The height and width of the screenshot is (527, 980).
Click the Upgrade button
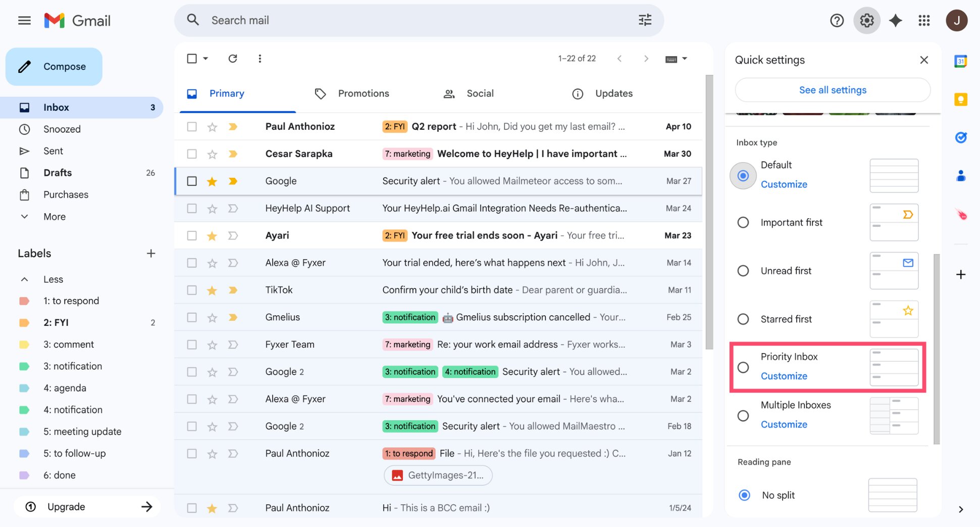87,507
